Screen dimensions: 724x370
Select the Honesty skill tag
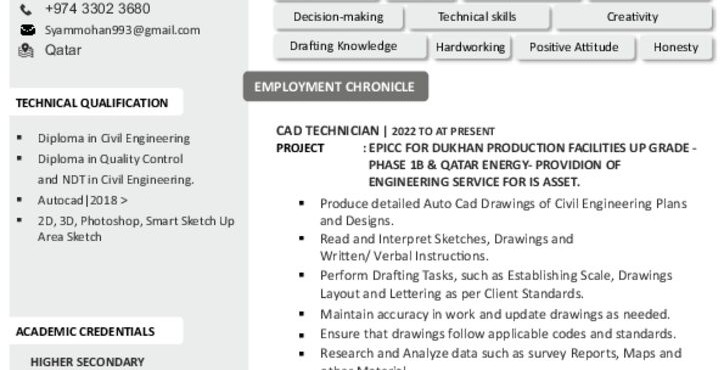click(x=676, y=48)
